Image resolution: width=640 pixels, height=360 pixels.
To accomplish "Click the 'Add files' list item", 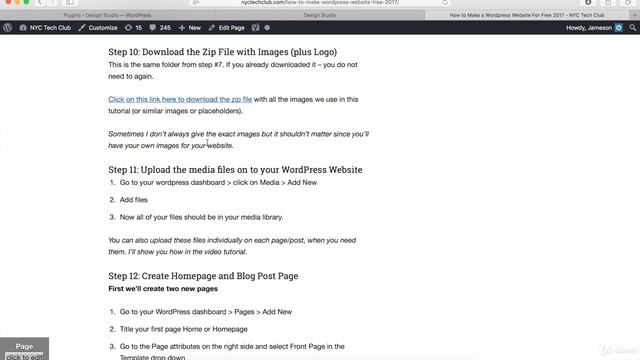I will (133, 200).
